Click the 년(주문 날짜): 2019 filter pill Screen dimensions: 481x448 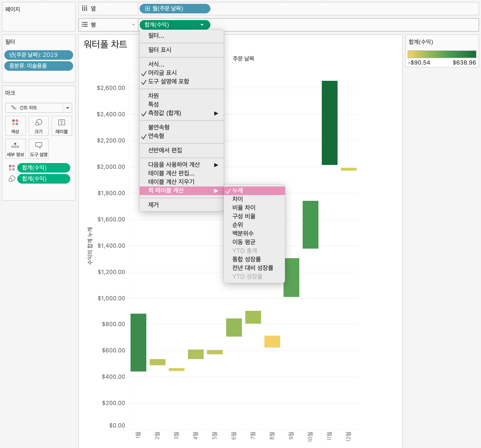point(38,55)
